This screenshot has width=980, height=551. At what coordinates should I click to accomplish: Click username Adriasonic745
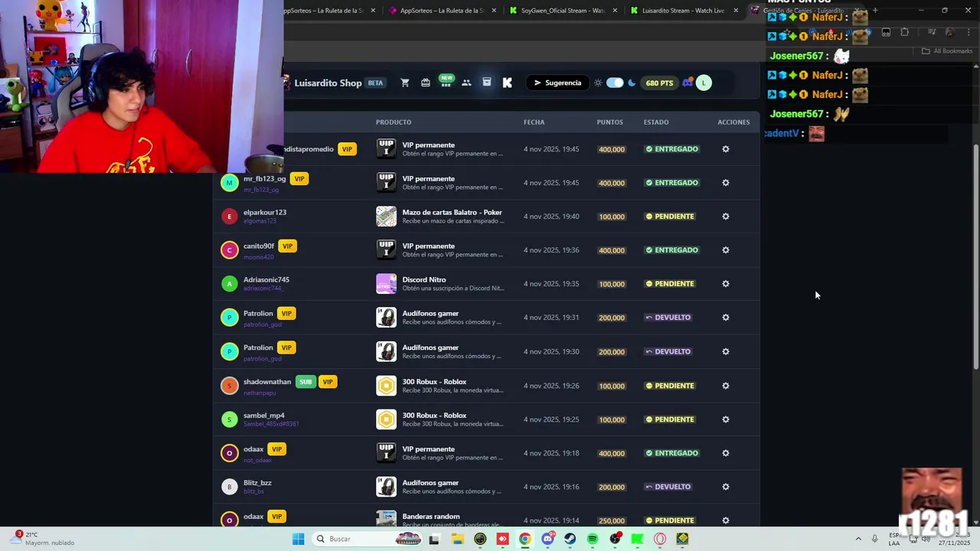click(266, 280)
